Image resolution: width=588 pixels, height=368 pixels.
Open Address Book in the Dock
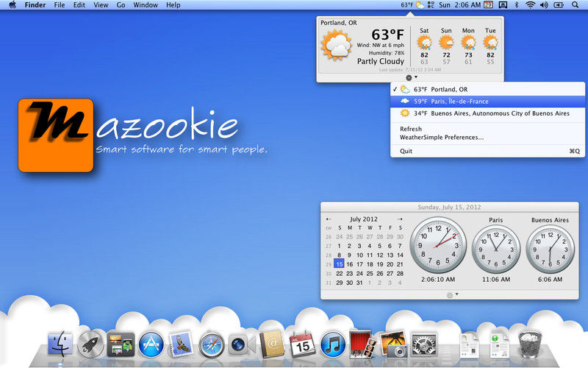pos(272,344)
